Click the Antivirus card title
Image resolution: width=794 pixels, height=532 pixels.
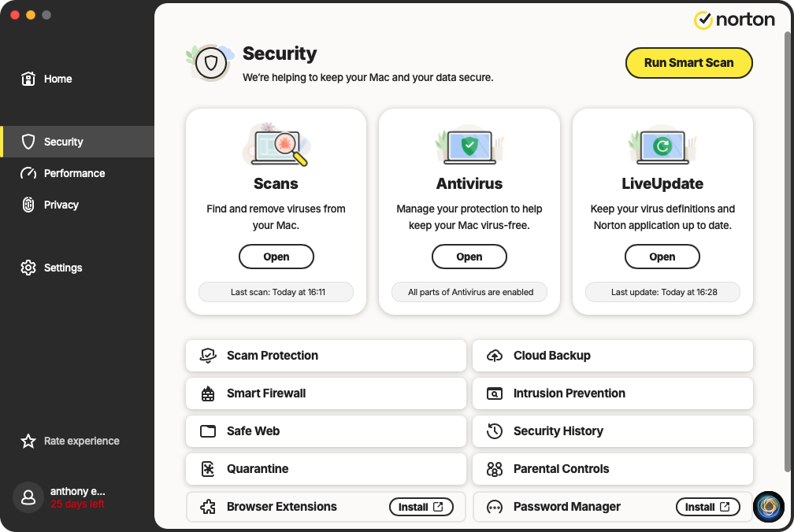point(469,183)
